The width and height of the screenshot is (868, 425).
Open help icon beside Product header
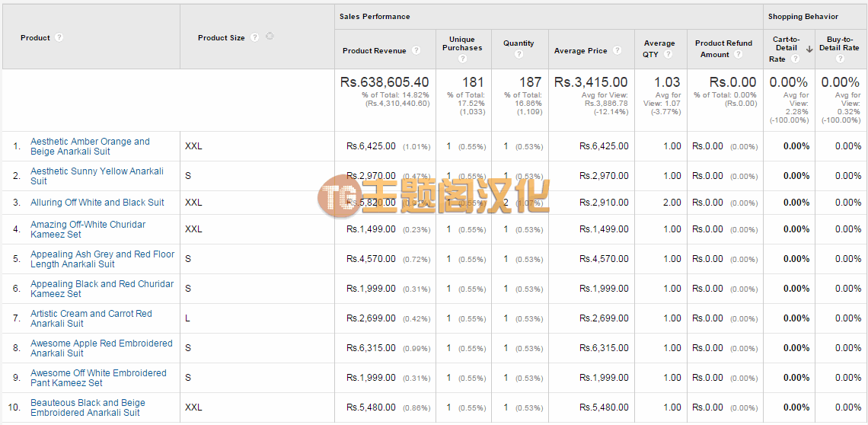point(59,37)
